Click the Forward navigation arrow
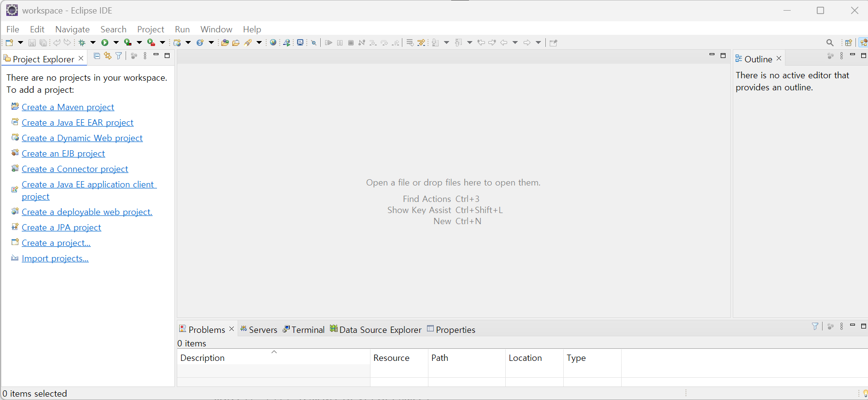 pyautogui.click(x=527, y=43)
